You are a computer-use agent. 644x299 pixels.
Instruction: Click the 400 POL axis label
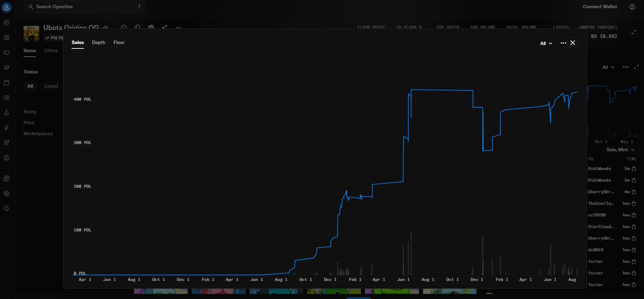point(83,99)
